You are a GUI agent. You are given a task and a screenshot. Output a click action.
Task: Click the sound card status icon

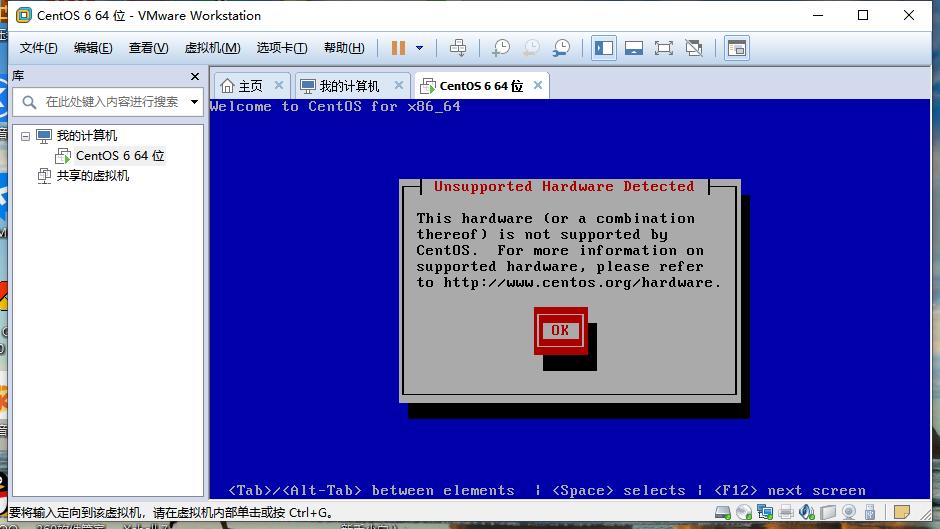point(807,512)
